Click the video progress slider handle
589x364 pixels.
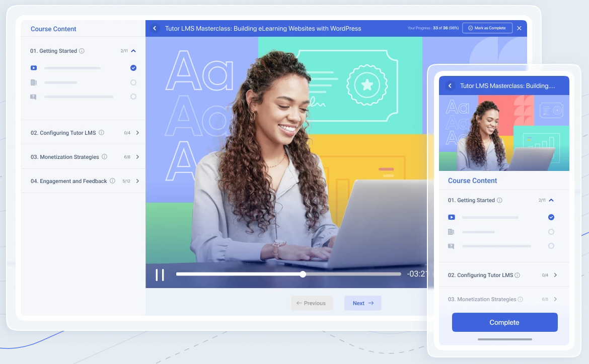[303, 275]
